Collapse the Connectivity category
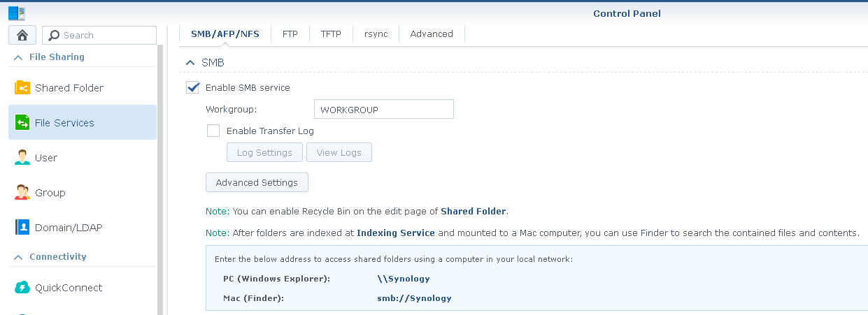The width and height of the screenshot is (868, 315). (18, 257)
